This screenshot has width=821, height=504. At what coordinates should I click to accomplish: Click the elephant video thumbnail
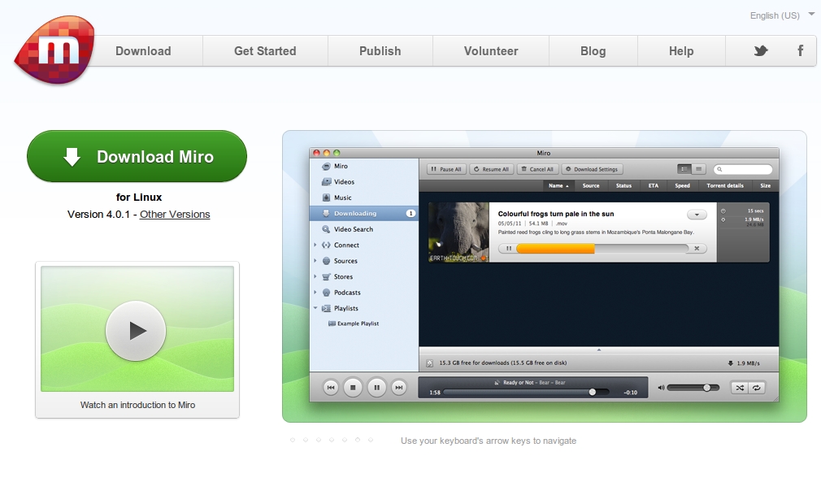pos(458,232)
